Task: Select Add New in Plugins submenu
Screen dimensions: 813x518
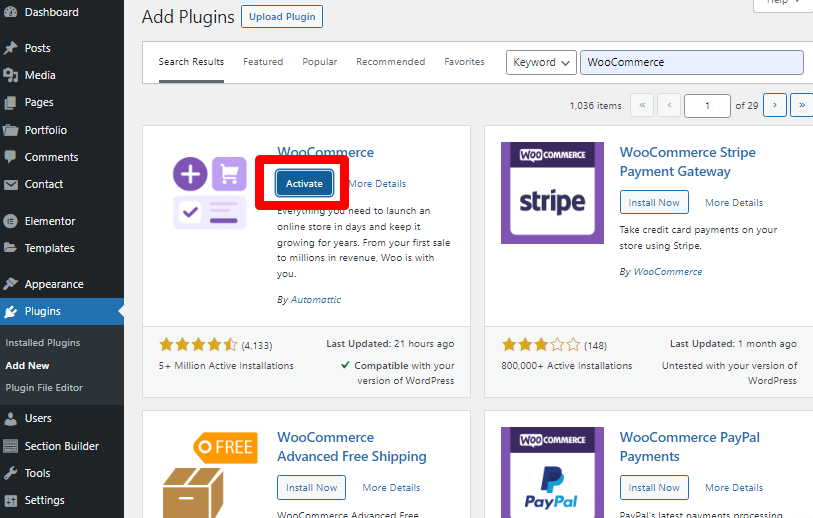Action: [x=27, y=366]
